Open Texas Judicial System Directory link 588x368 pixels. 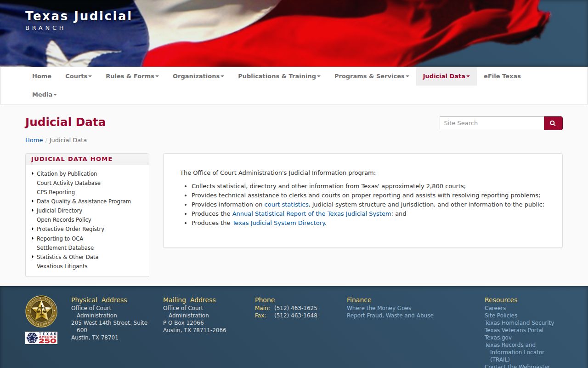(x=279, y=223)
